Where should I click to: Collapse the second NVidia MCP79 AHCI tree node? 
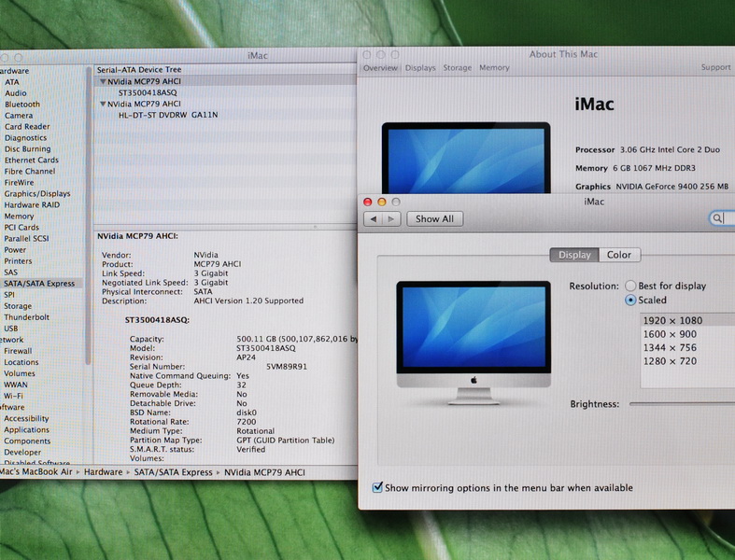tap(103, 104)
